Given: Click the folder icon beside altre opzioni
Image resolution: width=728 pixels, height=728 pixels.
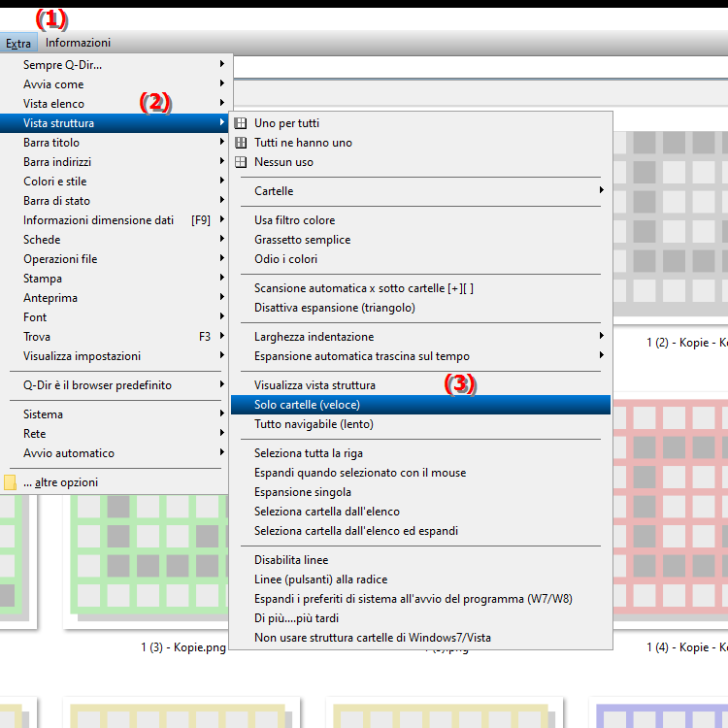Looking at the screenshot, I should pyautogui.click(x=10, y=482).
